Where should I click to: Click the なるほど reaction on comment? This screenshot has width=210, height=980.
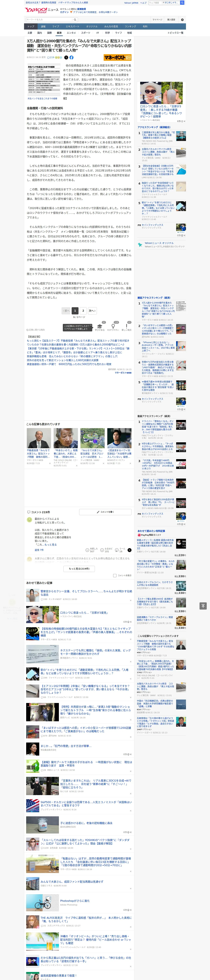pyautogui.click(x=106, y=550)
